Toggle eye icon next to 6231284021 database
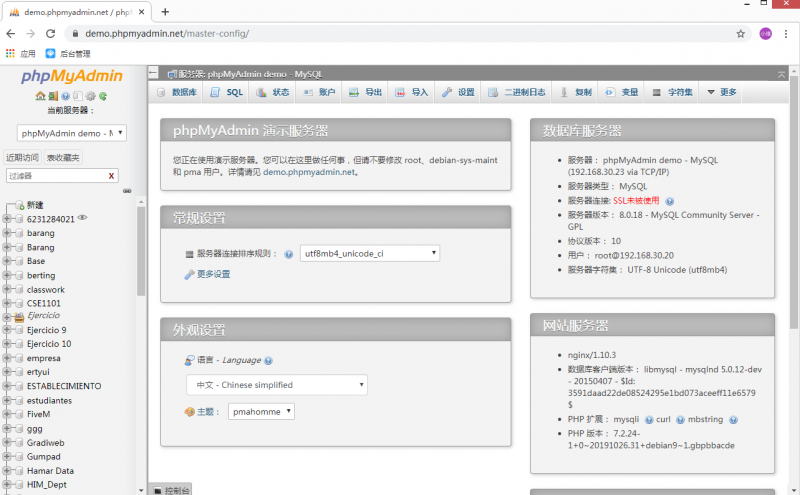The width and height of the screenshot is (800, 495). point(82,218)
